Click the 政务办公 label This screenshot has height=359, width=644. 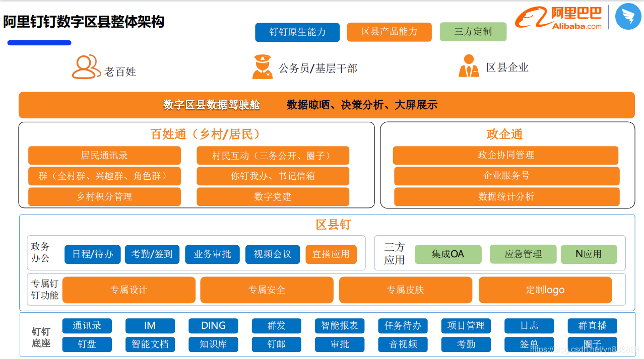point(40,252)
